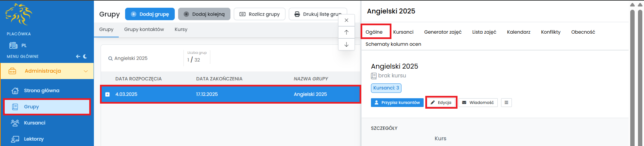The width and height of the screenshot is (644, 146).
Task: Go to next group using down arrow
Action: coord(346,44)
